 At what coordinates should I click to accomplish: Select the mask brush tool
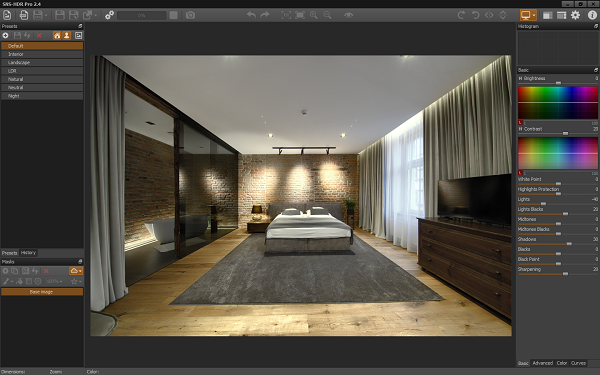[x=6, y=281]
